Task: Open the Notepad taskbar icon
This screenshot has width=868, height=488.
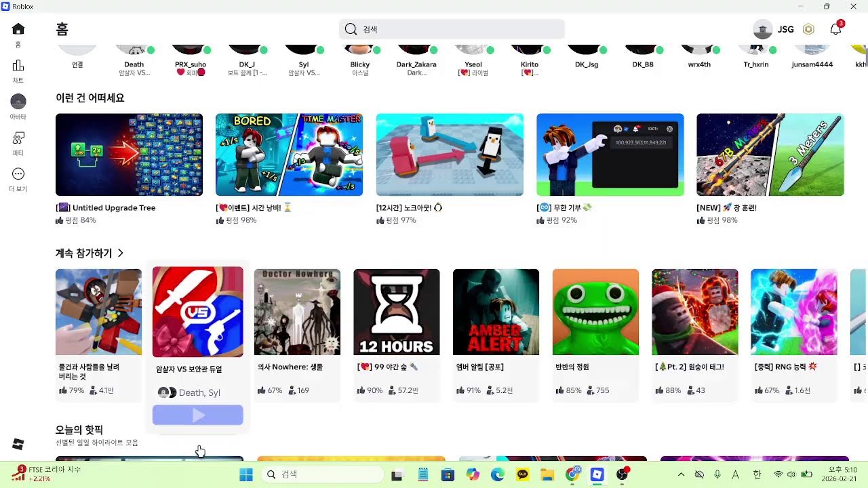Action: (422, 474)
